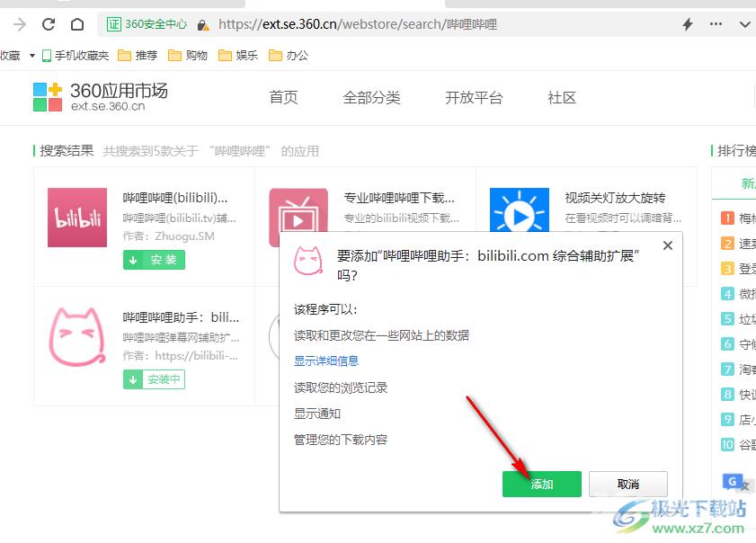Viewport: 756px width, 543px height.
Task: Install the 哔哩哔哩(bilibili) extension with 安装 button
Action: (154, 260)
